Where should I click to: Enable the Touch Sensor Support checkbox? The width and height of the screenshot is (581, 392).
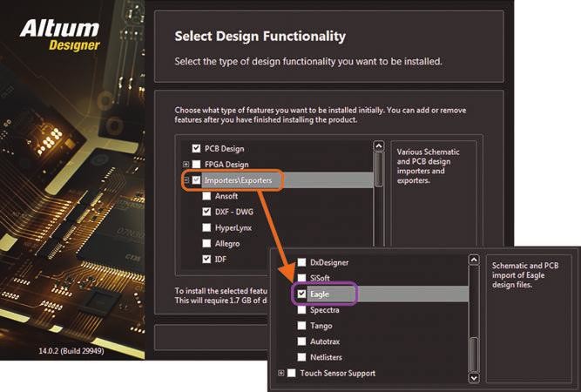coord(292,373)
